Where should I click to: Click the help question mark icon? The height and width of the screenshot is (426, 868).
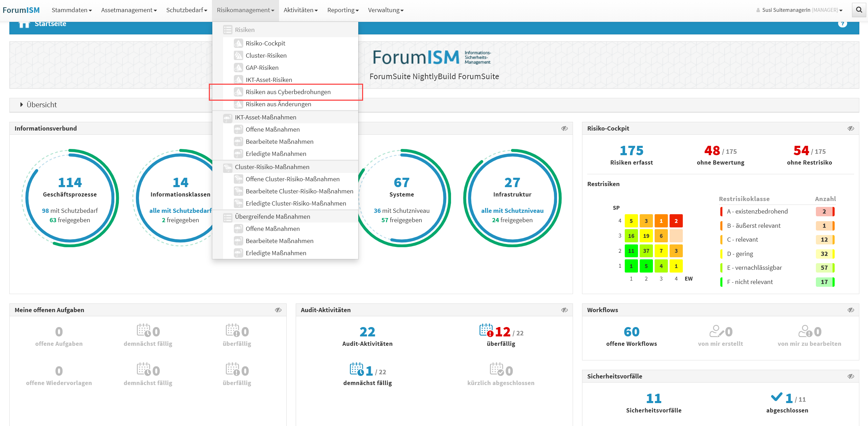coord(842,24)
